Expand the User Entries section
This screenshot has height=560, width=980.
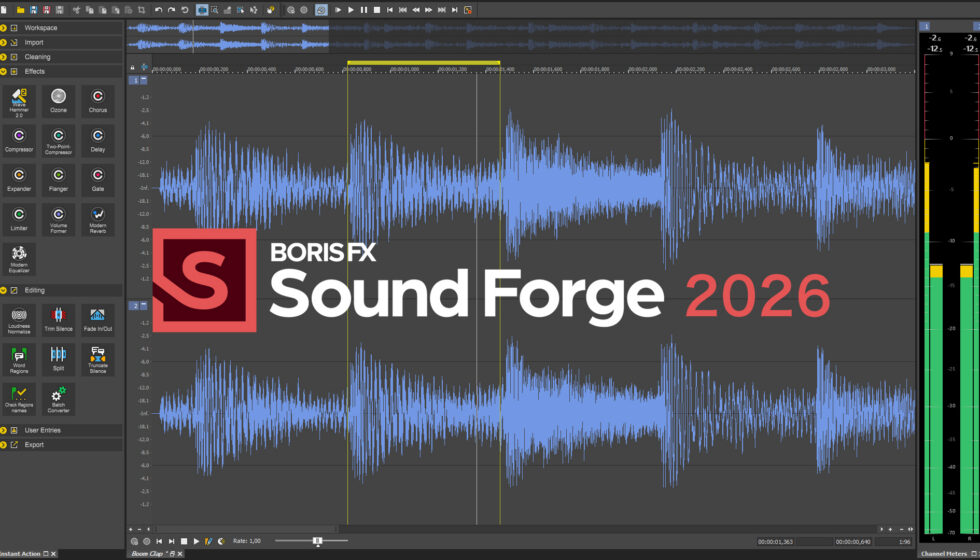61,430
